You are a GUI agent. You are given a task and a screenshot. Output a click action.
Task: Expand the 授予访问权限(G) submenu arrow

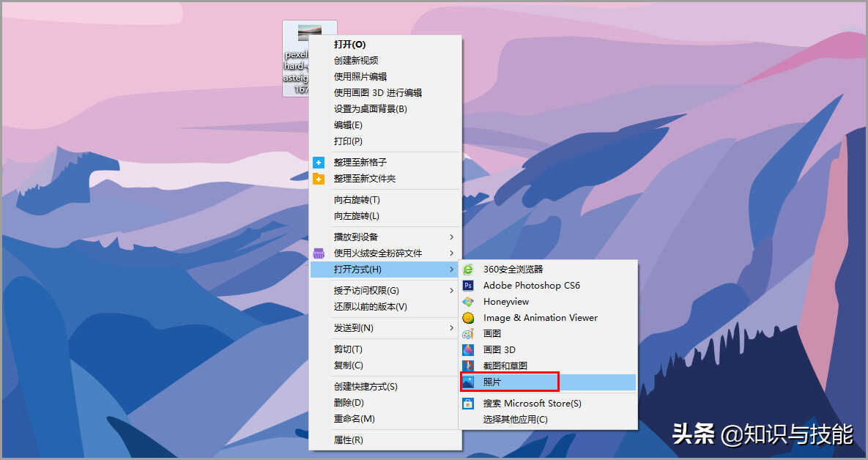pos(452,291)
